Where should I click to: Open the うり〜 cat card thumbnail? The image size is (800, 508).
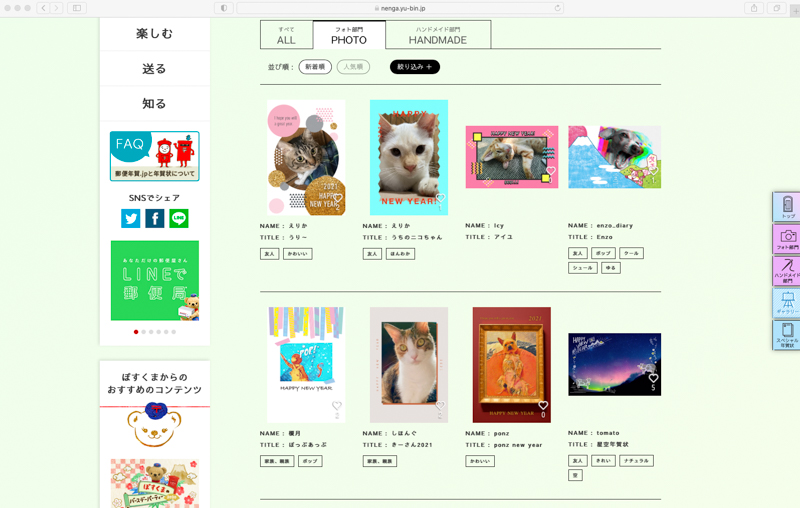(x=306, y=158)
